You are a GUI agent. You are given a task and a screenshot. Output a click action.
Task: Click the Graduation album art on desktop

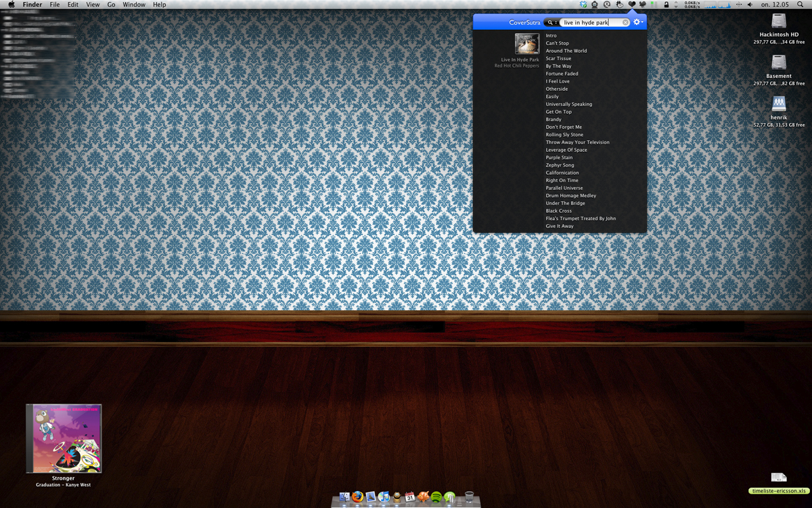[64, 438]
